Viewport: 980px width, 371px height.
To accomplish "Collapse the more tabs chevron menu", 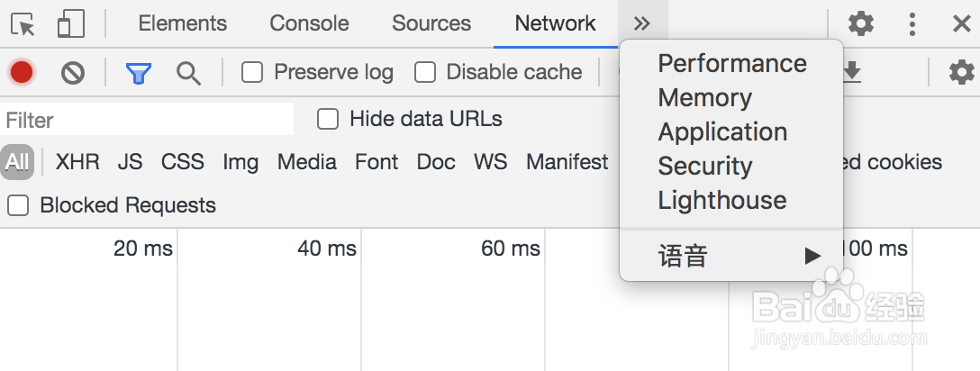I will coord(641,24).
